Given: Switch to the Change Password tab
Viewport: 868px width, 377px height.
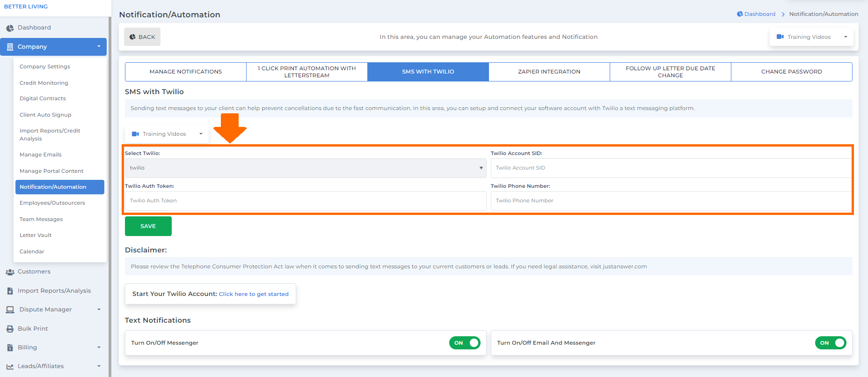Looking at the screenshot, I should [792, 72].
